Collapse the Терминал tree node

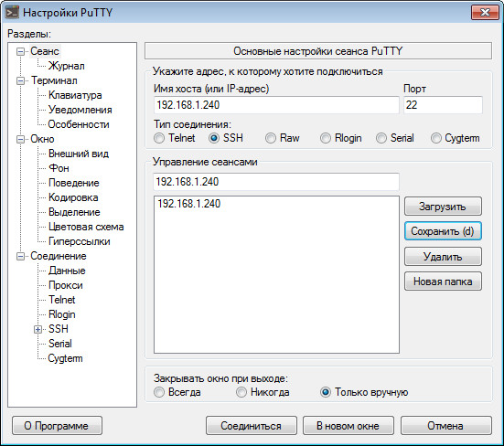tap(20, 80)
